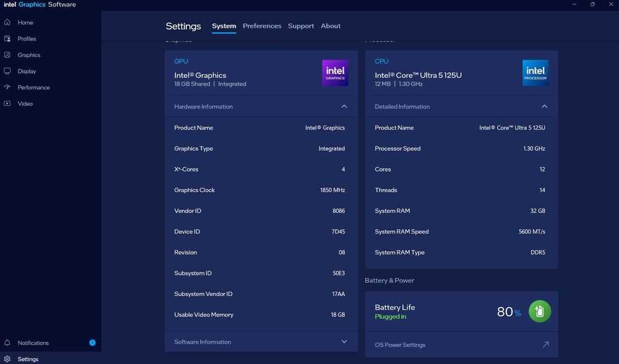Click the Subsystem Vendor ID value 17AA
The image size is (619, 364).
coord(339,293)
